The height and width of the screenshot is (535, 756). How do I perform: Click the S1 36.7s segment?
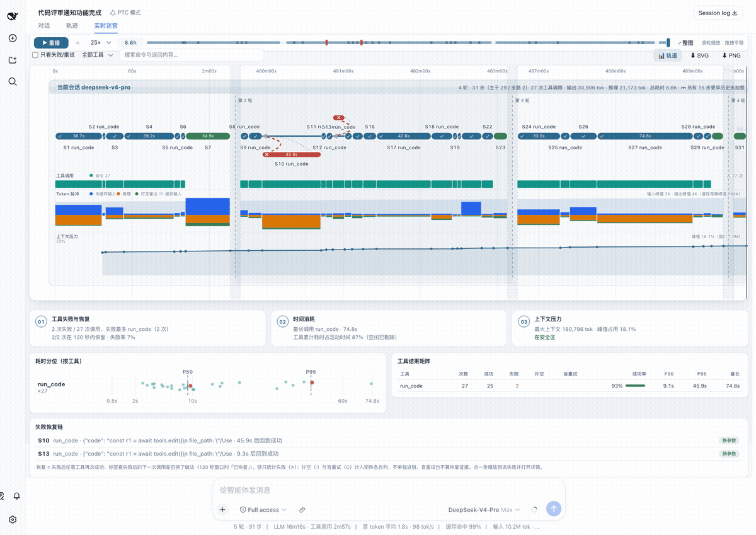(x=79, y=135)
